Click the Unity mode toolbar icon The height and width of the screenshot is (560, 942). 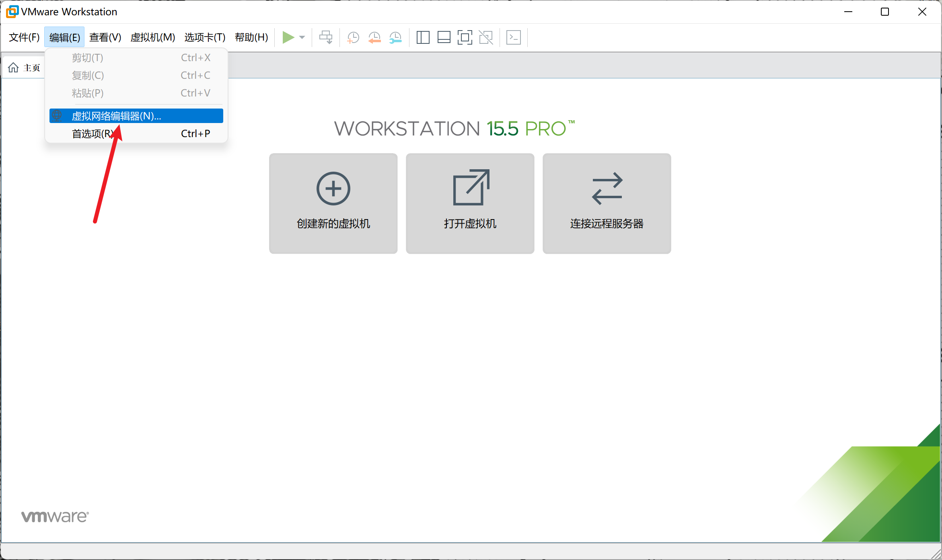[x=486, y=37]
